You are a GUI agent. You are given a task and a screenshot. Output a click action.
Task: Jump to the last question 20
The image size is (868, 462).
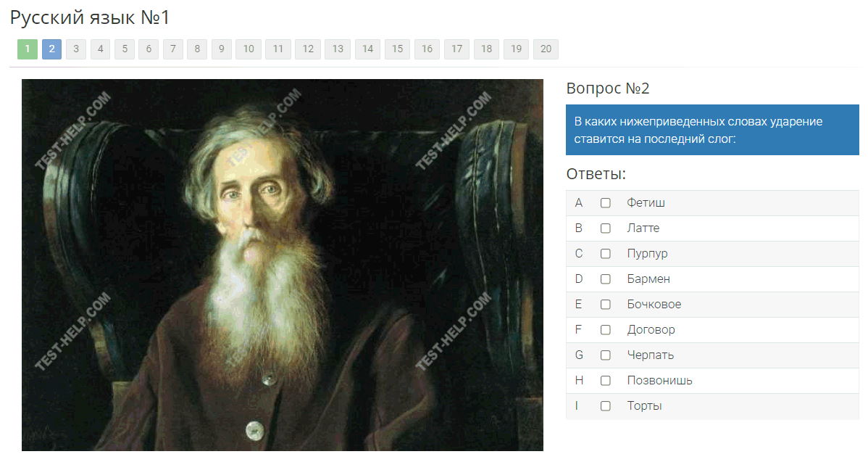pos(546,49)
